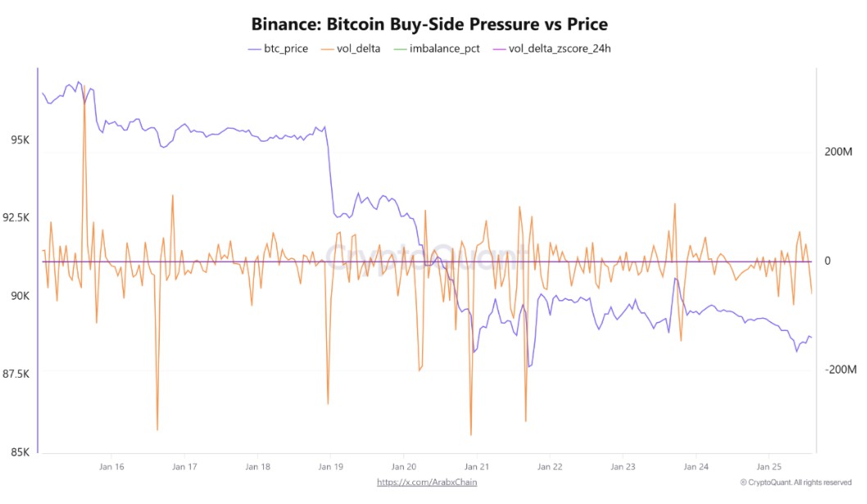Open the x.com/ArabxChain link
This screenshot has height=504, width=867.
427,482
